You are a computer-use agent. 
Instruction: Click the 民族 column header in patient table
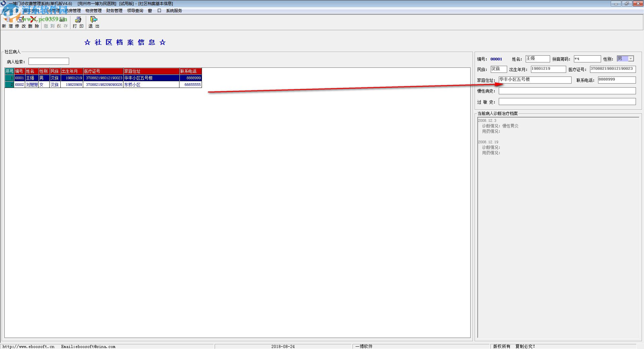pyautogui.click(x=55, y=71)
